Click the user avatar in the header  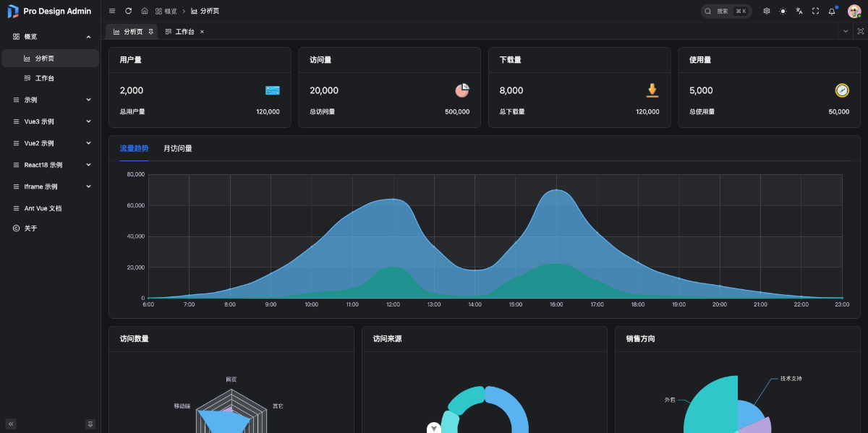[854, 11]
